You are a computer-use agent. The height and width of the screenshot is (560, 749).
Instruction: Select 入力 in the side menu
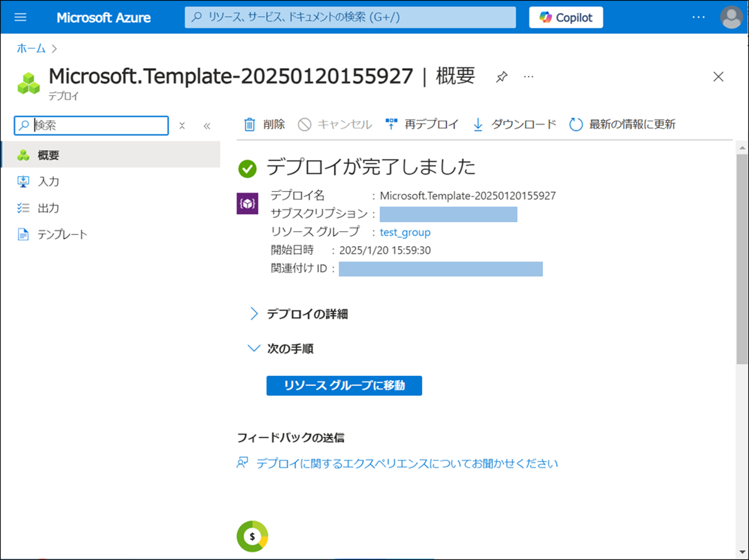pyautogui.click(x=48, y=182)
